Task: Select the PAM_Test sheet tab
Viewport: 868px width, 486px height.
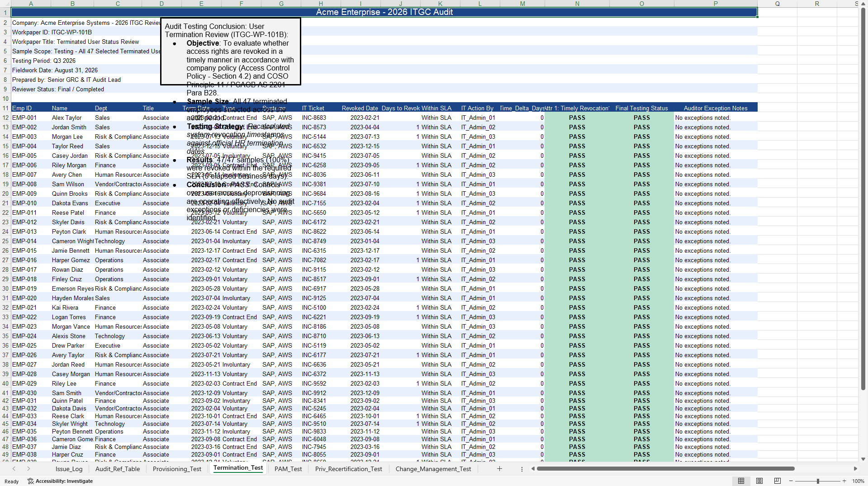Action: pyautogui.click(x=288, y=469)
